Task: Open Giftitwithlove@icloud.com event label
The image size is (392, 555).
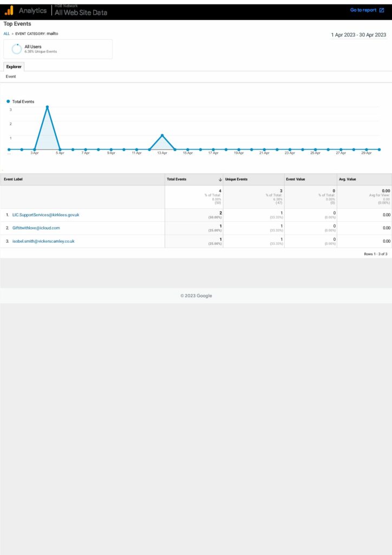Action: [x=36, y=228]
